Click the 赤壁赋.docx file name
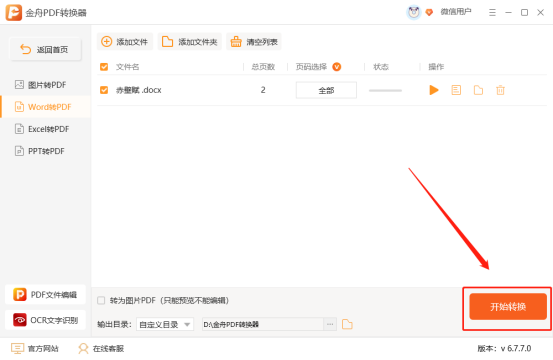The image size is (553, 360). click(x=139, y=90)
